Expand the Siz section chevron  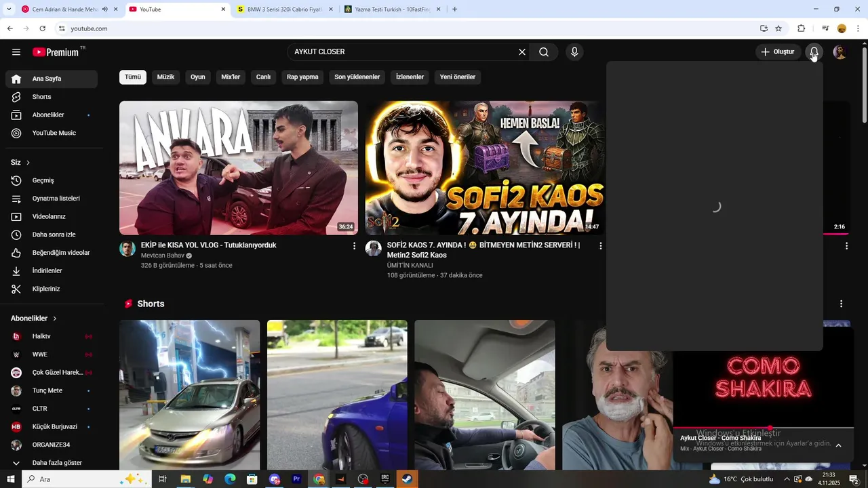point(28,163)
